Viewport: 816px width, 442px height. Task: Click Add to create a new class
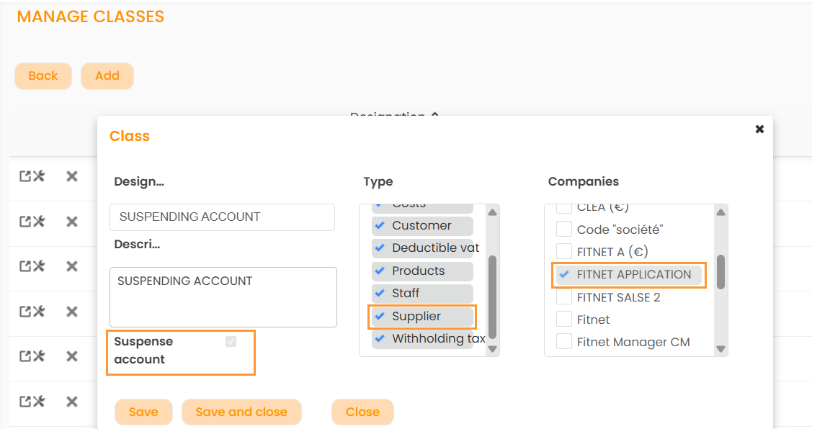(x=107, y=76)
